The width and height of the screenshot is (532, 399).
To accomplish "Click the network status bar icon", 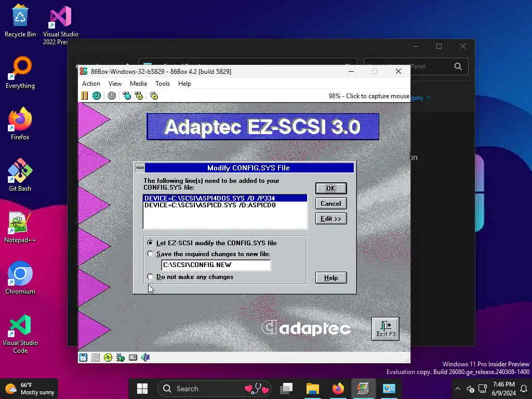I will (121, 357).
